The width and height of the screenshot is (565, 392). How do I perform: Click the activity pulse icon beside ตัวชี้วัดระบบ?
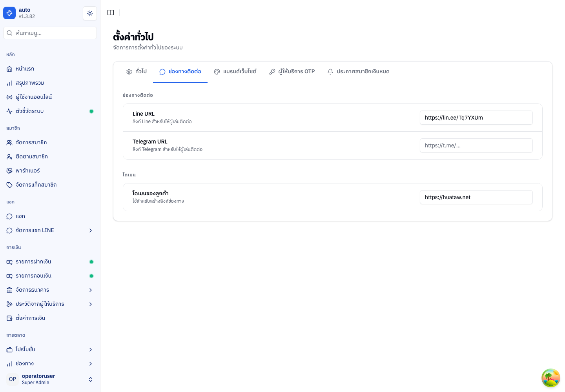(x=9, y=111)
